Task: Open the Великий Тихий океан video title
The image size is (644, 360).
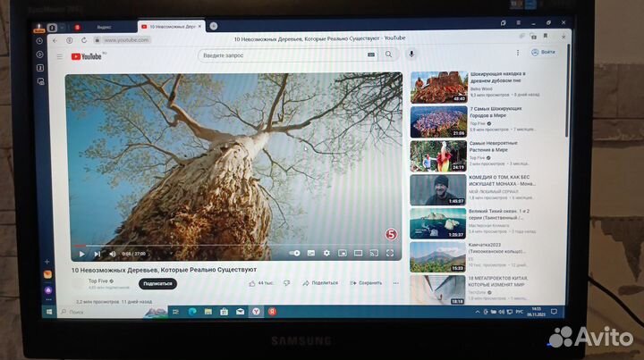Action: tap(499, 214)
